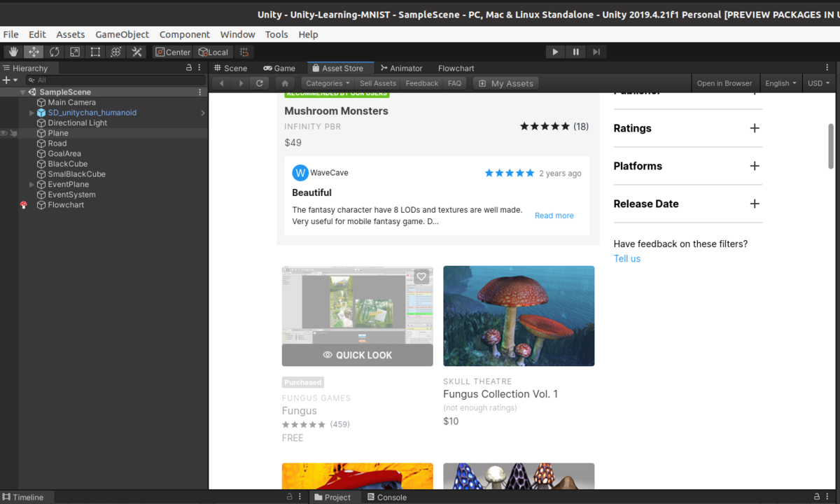This screenshot has width=840, height=504.
Task: Go to Asset Store home
Action: click(x=285, y=83)
